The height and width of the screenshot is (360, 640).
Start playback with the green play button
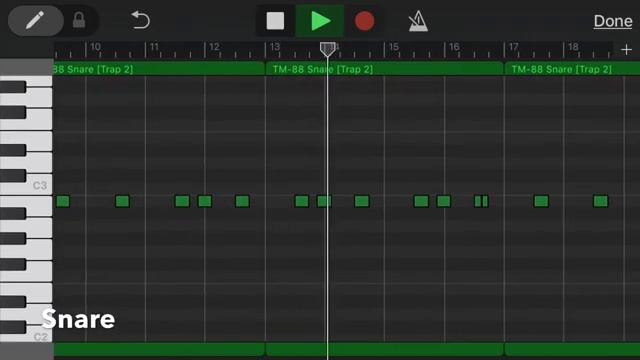pyautogui.click(x=320, y=21)
